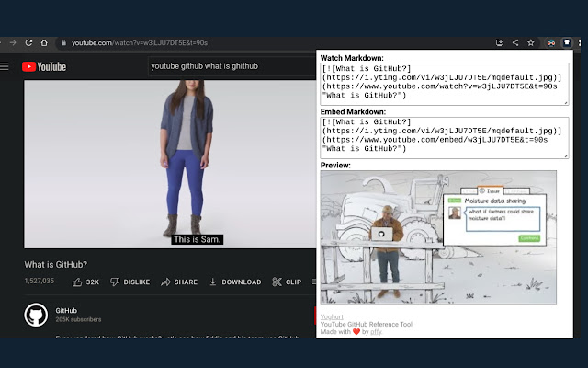Click the address bar URL

click(140, 43)
